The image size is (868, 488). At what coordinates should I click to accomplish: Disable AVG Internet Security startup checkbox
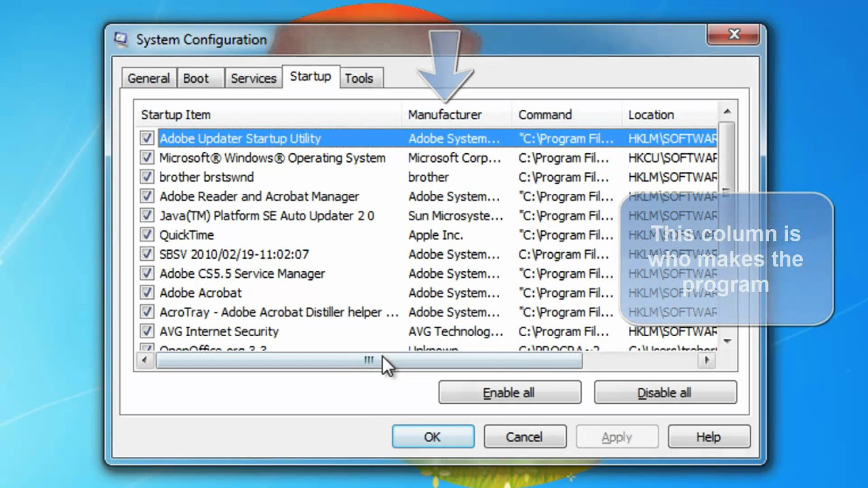[146, 331]
